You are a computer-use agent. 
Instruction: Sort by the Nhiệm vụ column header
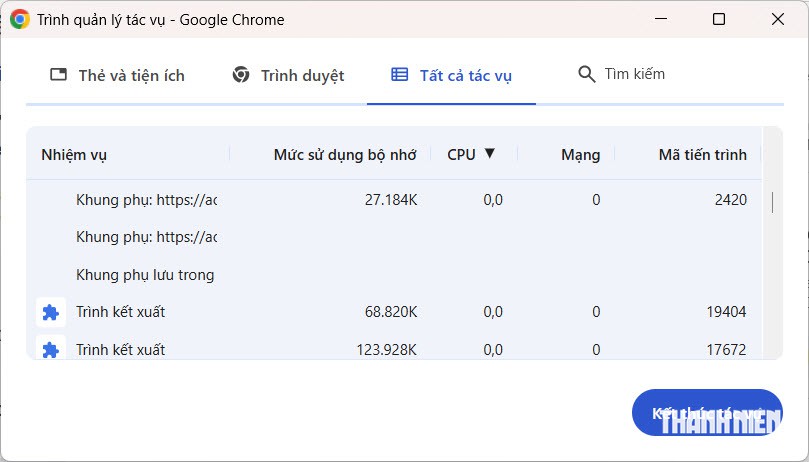74,155
